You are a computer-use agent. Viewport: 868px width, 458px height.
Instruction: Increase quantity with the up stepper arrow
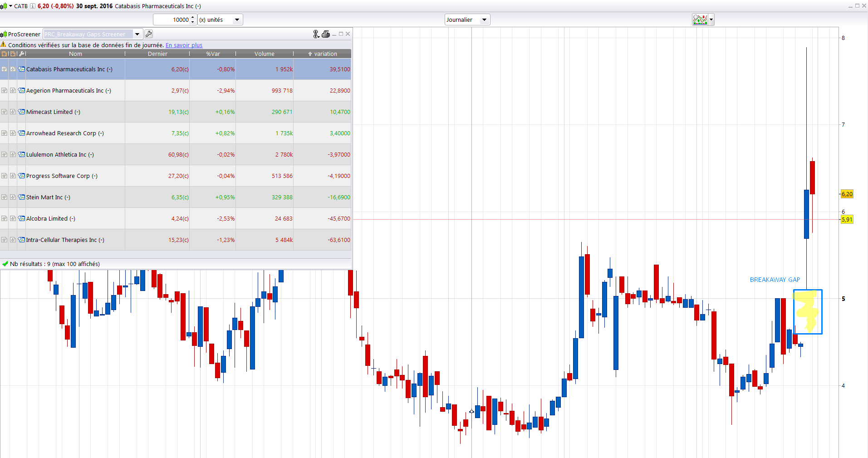193,17
